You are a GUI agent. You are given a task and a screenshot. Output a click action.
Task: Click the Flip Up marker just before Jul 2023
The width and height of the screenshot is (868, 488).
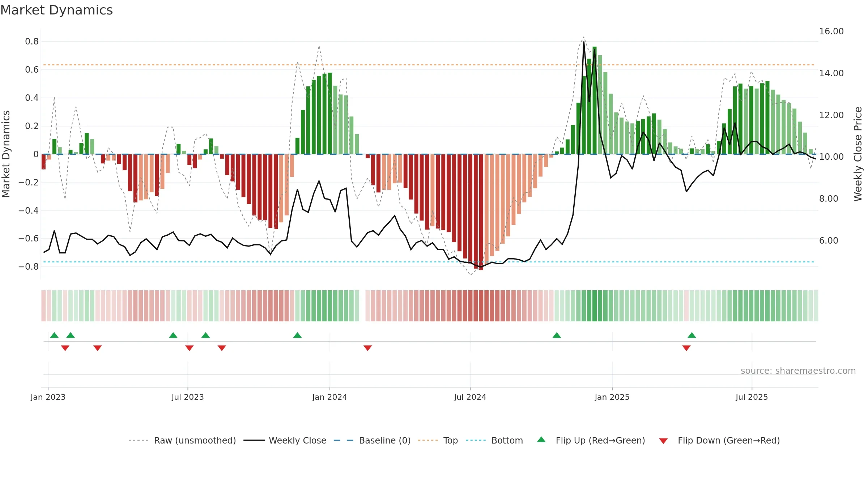pos(173,335)
